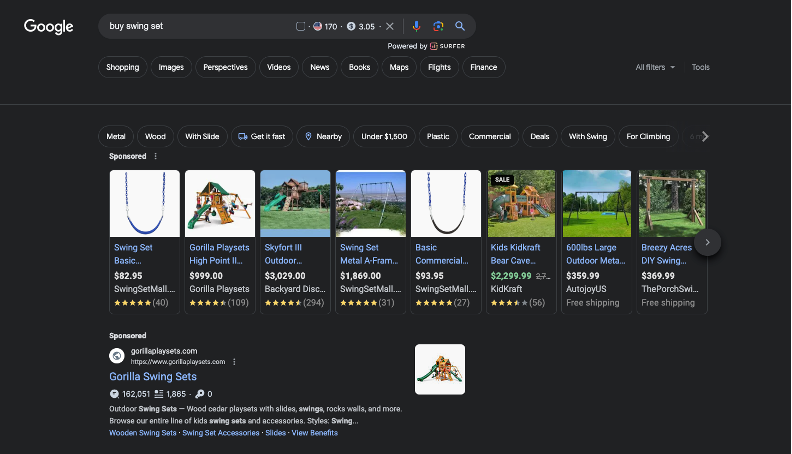Click the traffic icon beside 162,051
The height and width of the screenshot is (454, 792).
pyautogui.click(x=114, y=394)
